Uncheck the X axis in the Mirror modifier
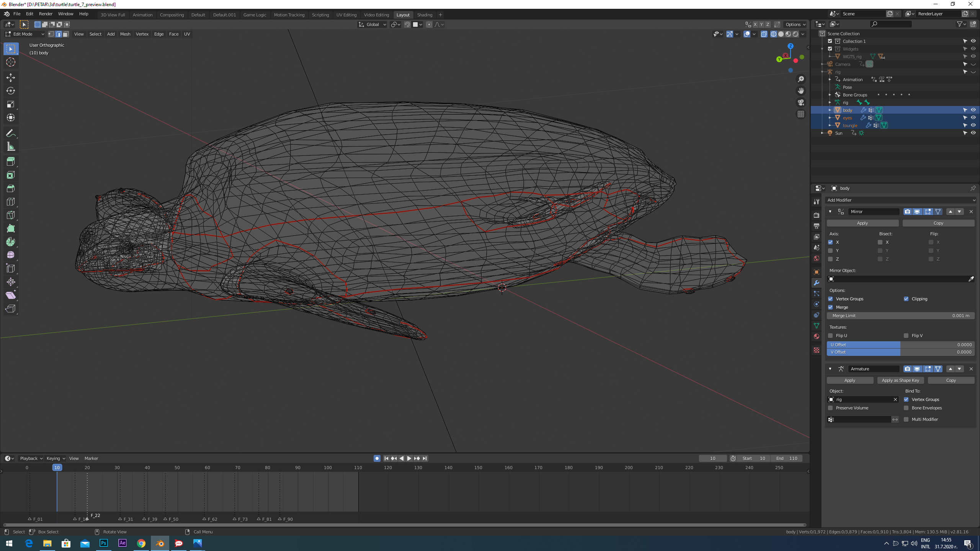The image size is (980, 551). pyautogui.click(x=830, y=242)
